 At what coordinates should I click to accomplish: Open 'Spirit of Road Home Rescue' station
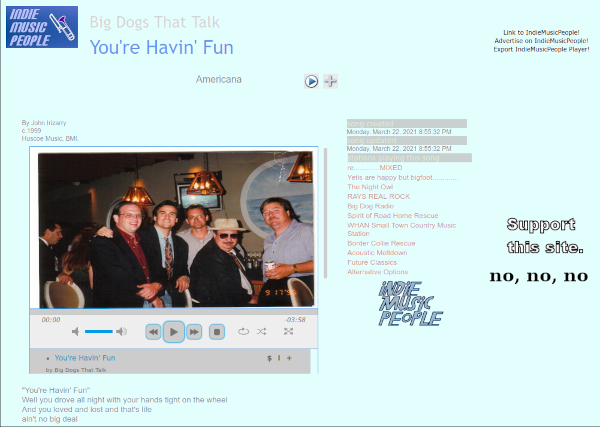393,215
